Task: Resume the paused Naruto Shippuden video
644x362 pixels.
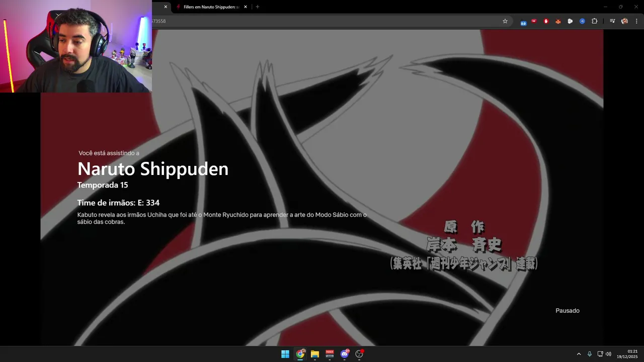Action: [x=322, y=187]
